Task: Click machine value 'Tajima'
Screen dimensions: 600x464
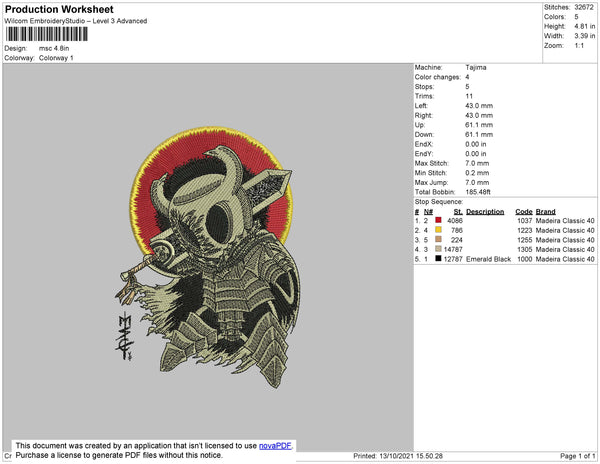Action: click(x=476, y=67)
